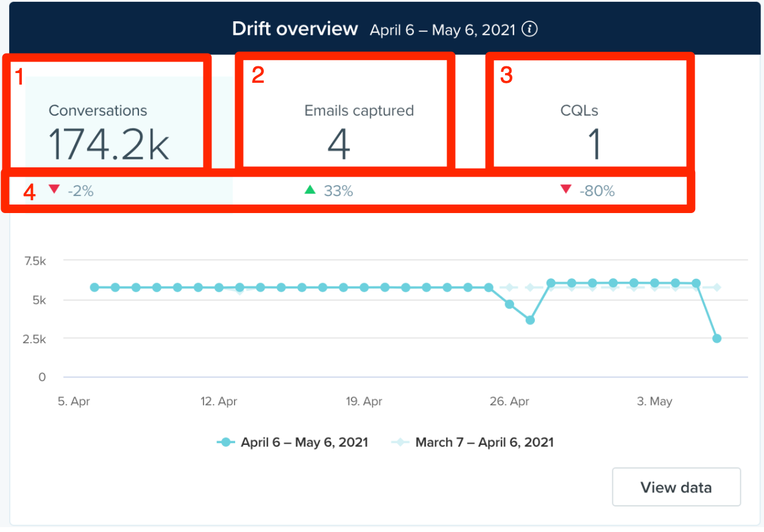Click the "26. Apr" x-axis label
This screenshot has height=532, width=764.
point(509,402)
